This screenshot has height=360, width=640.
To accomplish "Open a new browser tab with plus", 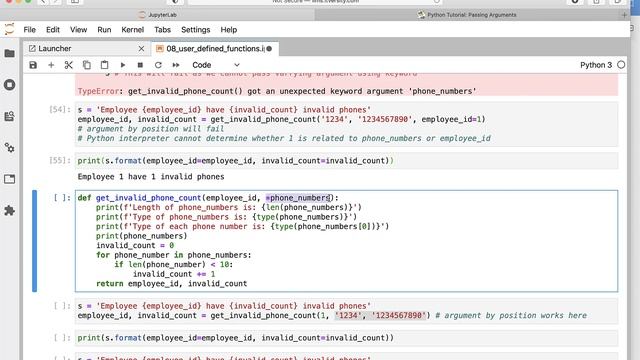I will click(624, 15).
